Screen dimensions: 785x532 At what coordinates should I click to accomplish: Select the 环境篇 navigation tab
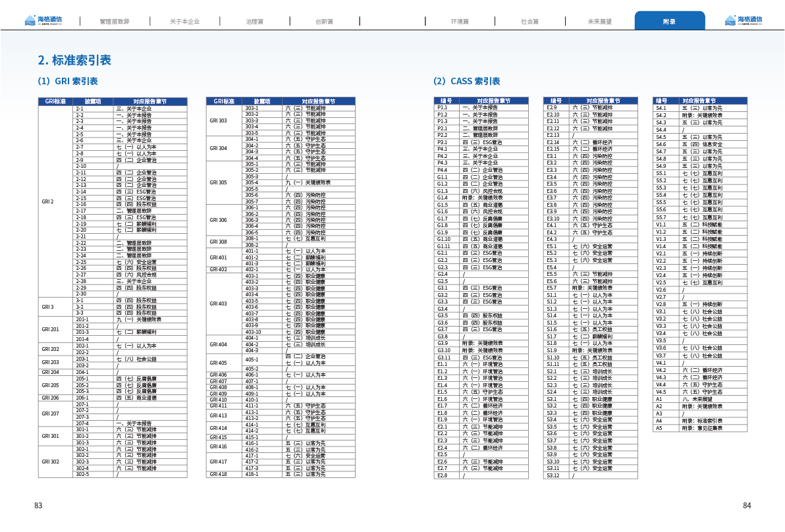[460, 21]
